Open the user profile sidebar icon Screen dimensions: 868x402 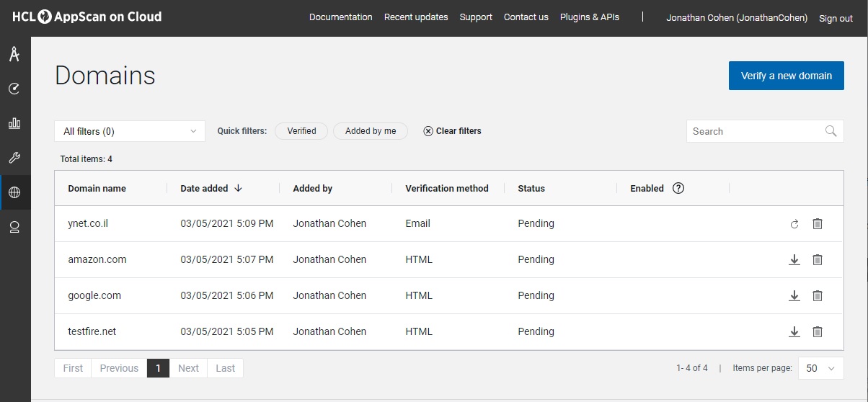coord(14,228)
